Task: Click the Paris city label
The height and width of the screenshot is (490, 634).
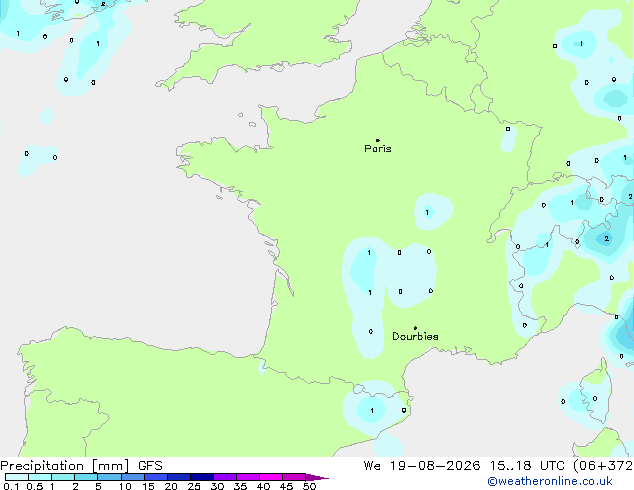Action: click(x=378, y=149)
